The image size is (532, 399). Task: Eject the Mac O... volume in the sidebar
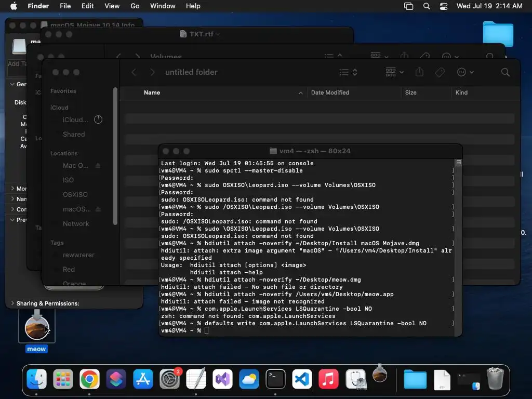coord(98,166)
